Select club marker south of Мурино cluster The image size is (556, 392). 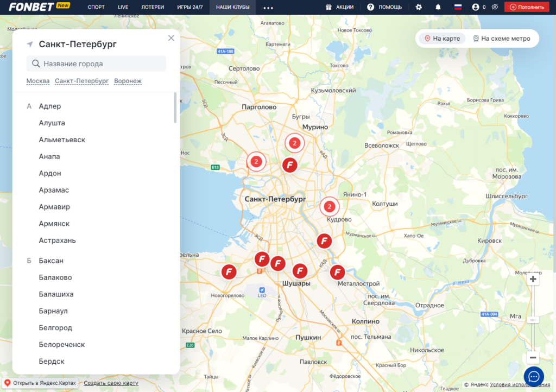[290, 165]
